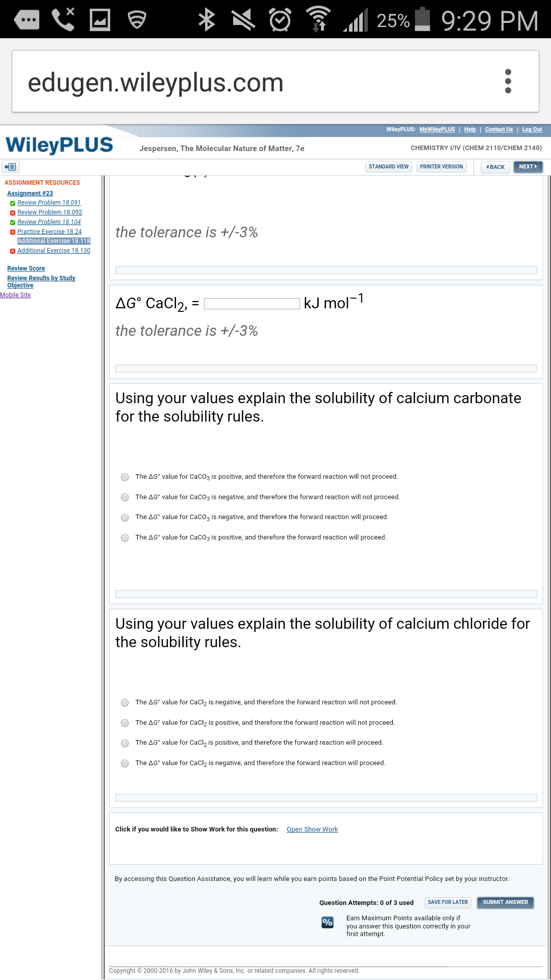Tap the battery level indicator
Image resolution: width=551 pixels, height=980 pixels.
point(421,19)
